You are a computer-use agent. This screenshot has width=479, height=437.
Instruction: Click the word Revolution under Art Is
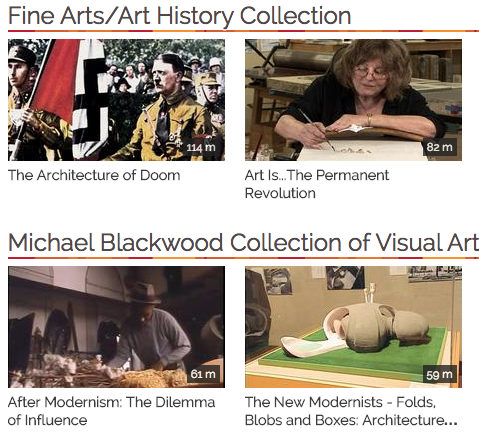point(280,193)
